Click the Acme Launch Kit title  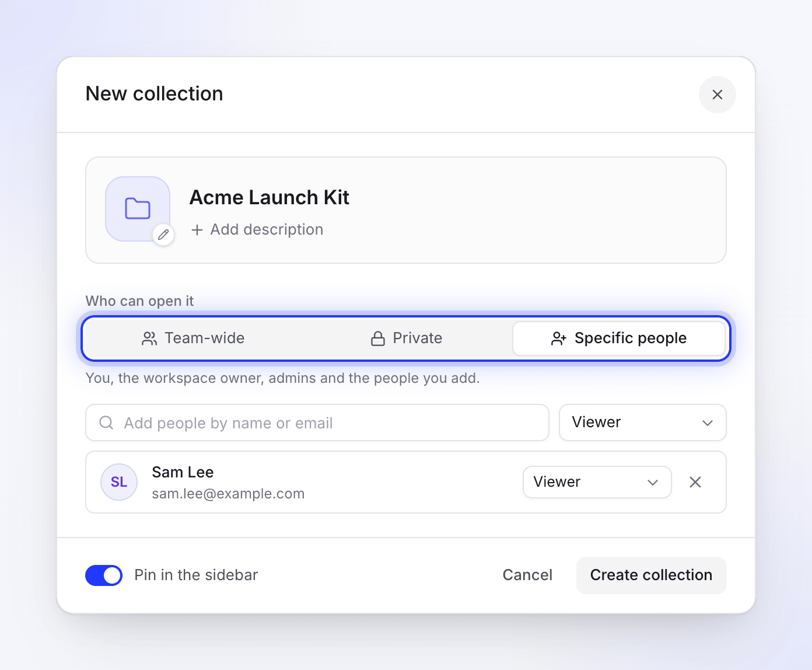point(269,197)
